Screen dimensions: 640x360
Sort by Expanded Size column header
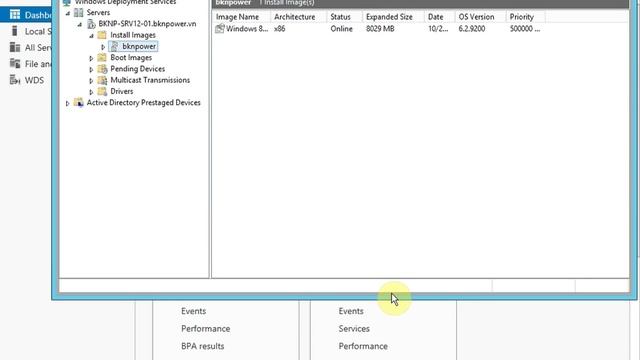tap(393, 17)
